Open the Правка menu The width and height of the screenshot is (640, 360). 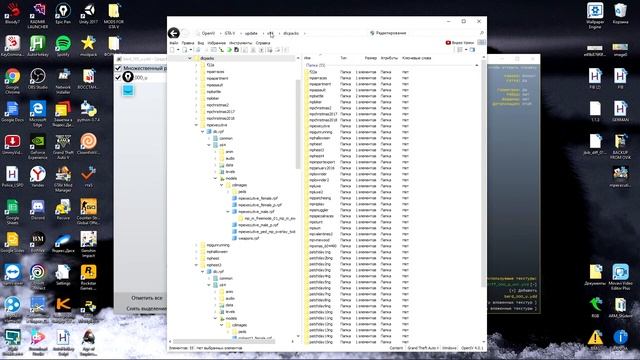tap(188, 43)
